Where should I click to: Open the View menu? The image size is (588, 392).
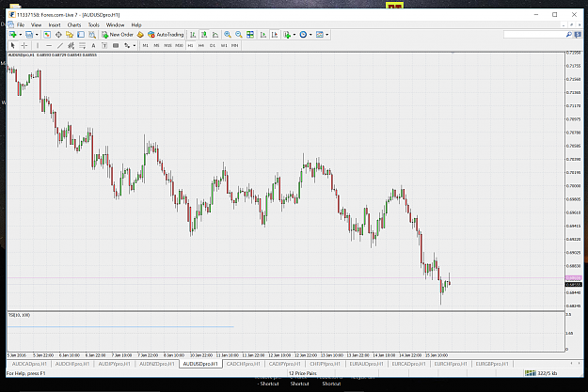tap(37, 25)
